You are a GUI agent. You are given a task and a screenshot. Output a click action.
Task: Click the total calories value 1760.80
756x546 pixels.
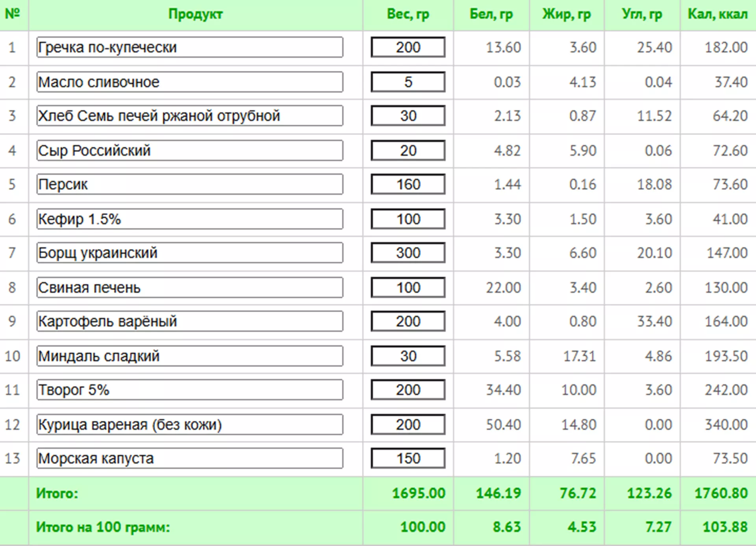click(721, 493)
